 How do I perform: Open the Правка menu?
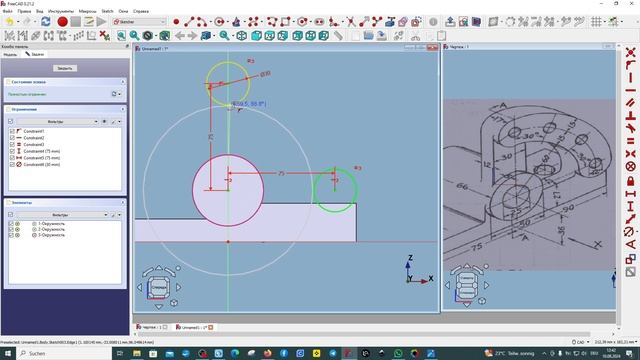(24, 11)
